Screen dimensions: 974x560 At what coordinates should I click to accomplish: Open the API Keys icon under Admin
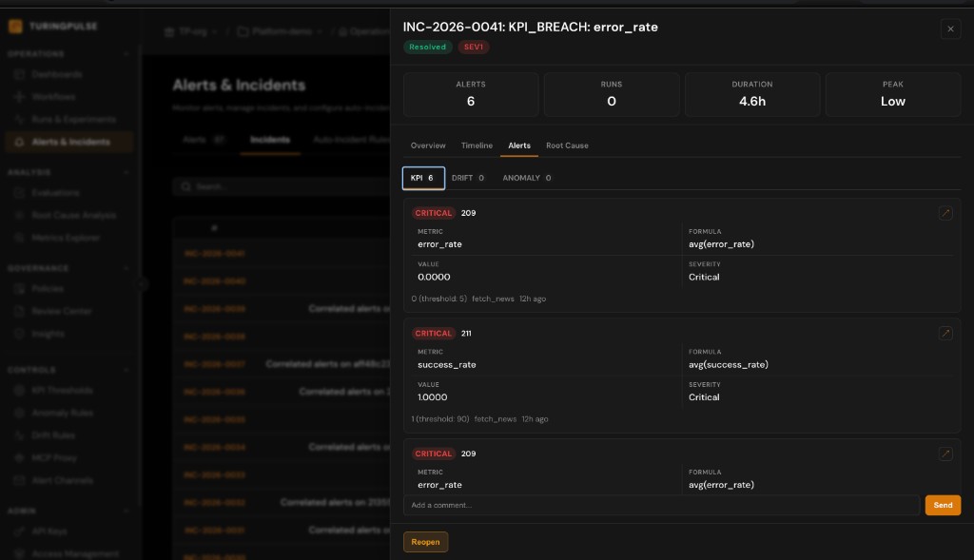pyautogui.click(x=19, y=531)
